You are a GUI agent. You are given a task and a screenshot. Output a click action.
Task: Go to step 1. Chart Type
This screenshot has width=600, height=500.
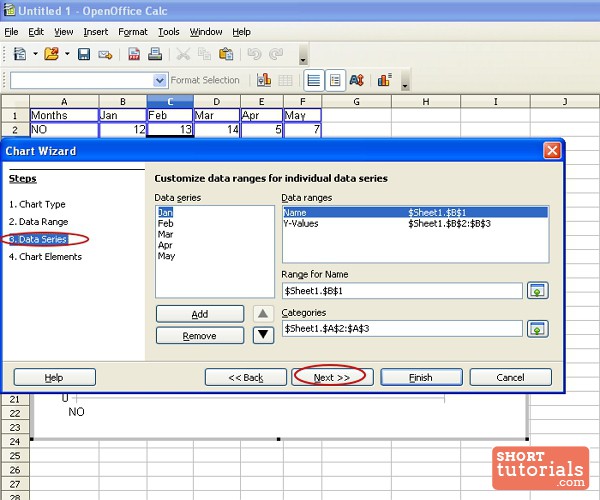37,204
